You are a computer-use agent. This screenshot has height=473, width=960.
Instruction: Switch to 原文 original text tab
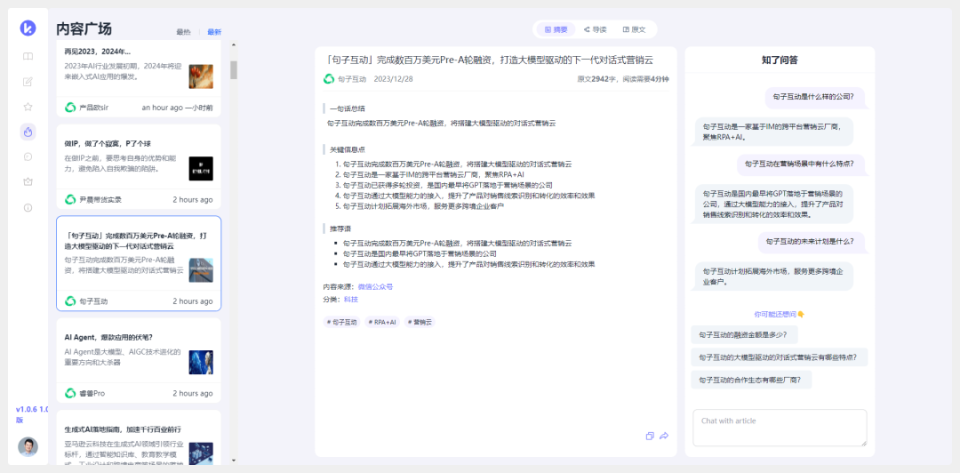pyautogui.click(x=634, y=29)
